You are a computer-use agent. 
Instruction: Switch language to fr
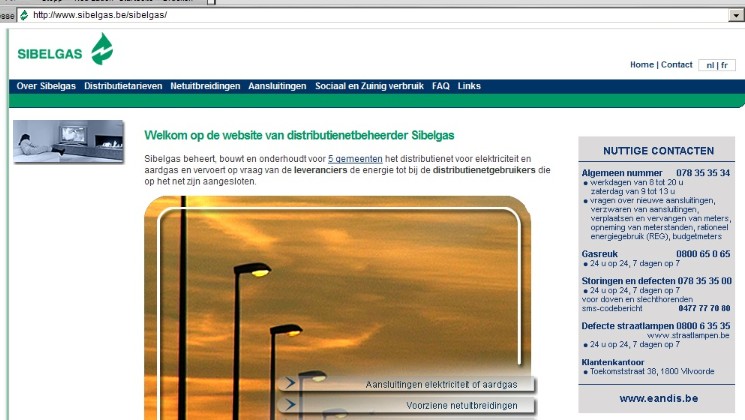(x=725, y=65)
